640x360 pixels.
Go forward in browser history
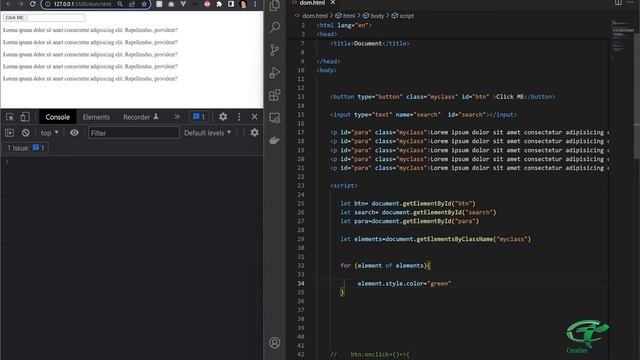click(x=20, y=4)
